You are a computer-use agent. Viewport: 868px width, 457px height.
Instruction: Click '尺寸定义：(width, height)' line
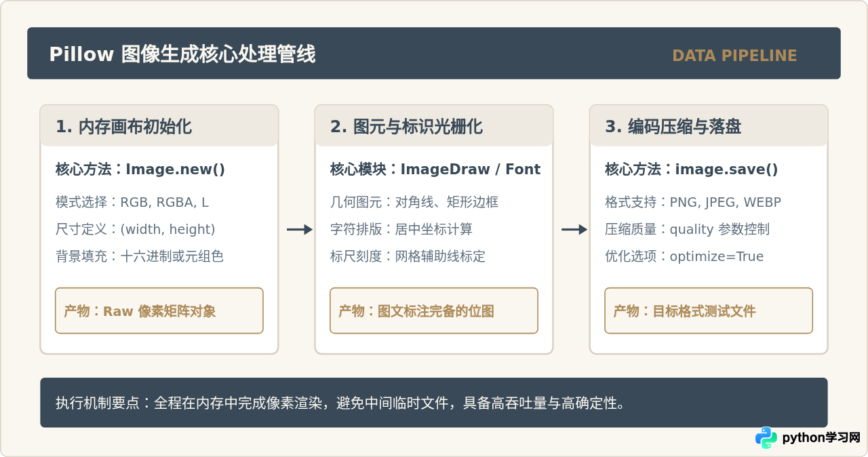[x=136, y=229]
